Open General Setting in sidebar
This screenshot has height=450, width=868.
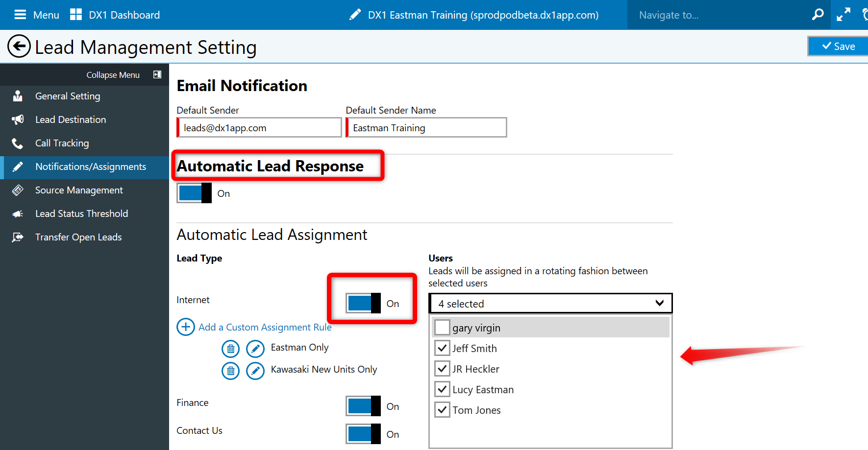pos(84,96)
